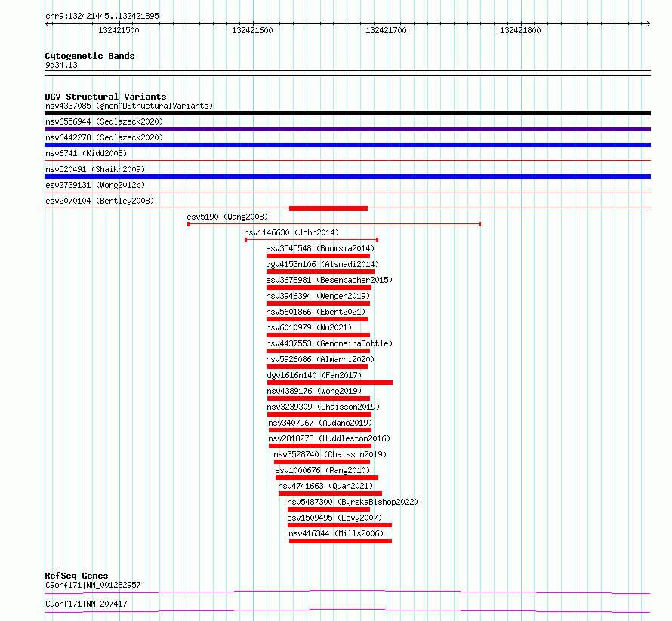Open variant nsv3407967 (Audano2019)
The width and height of the screenshot is (672, 621).
pos(320,423)
